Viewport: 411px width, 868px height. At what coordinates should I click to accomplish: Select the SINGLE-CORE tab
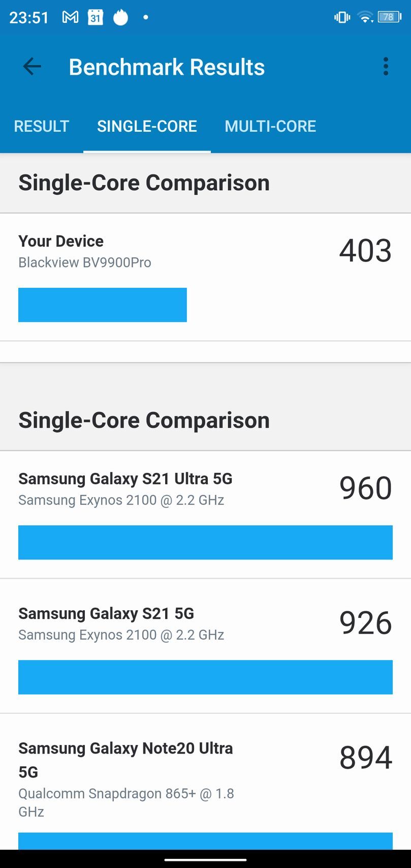147,126
